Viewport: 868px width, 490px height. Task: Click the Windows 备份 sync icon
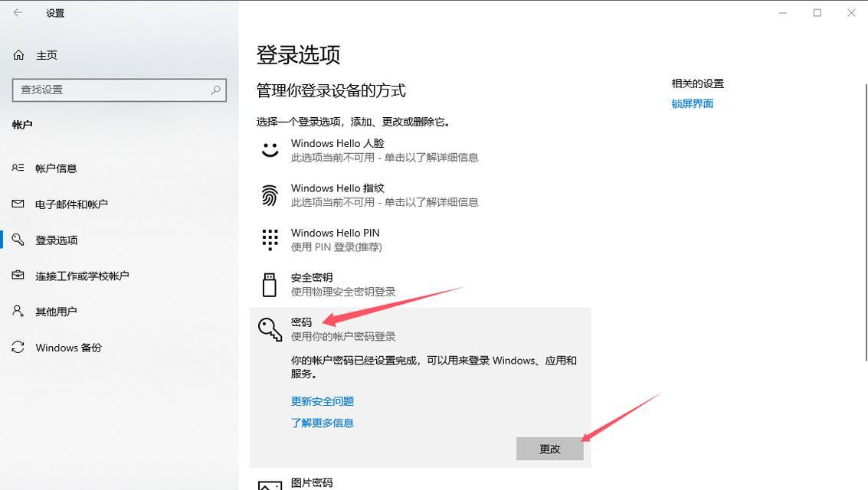[18, 347]
